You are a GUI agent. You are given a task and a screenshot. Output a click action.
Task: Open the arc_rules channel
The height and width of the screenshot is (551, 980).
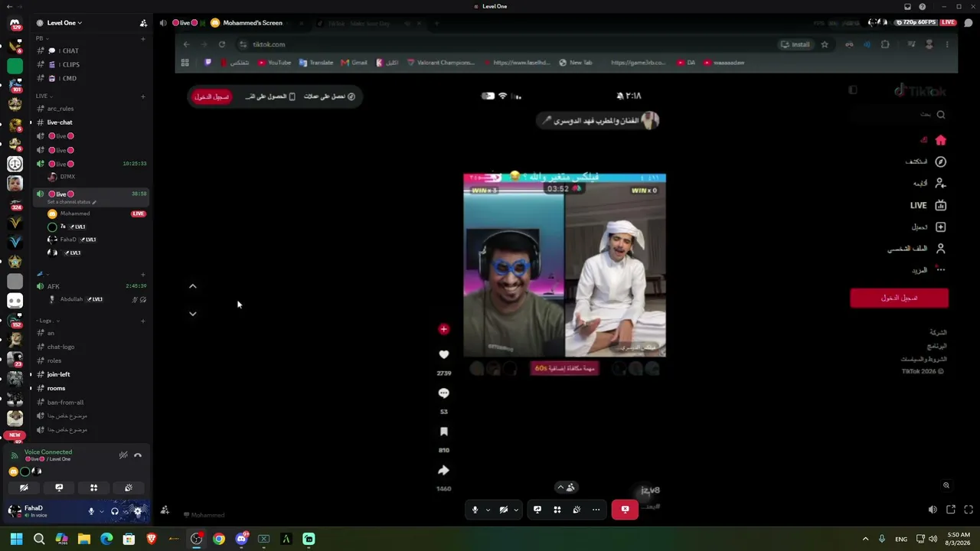[x=90, y=109]
